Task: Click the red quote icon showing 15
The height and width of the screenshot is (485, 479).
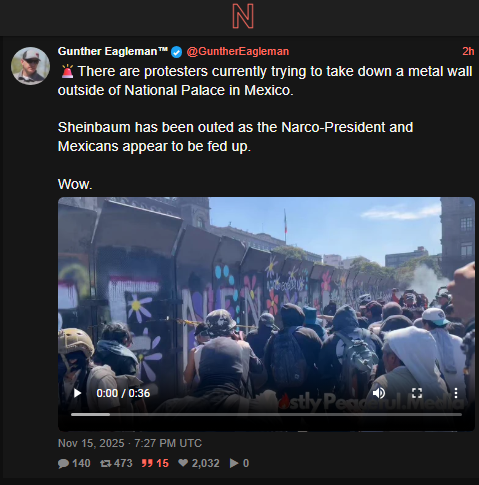Action: pos(147,463)
